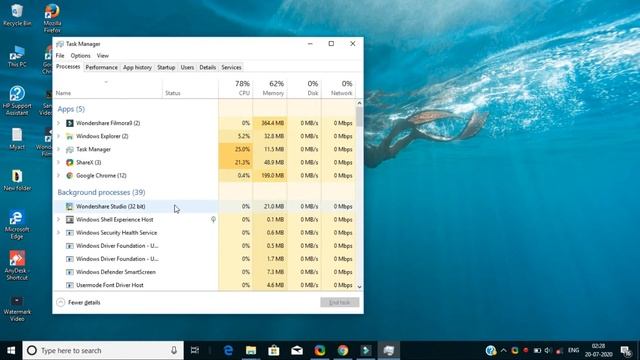Viewport: 640px width, 360px height.
Task: Sort processes by CPU column
Action: pyautogui.click(x=236, y=88)
